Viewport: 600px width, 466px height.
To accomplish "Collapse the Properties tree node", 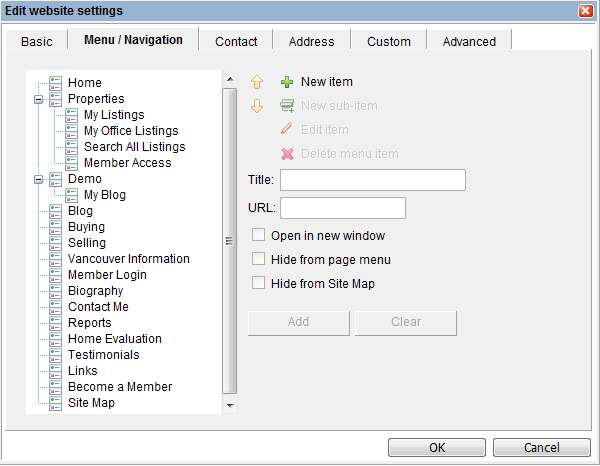I will 38,99.
